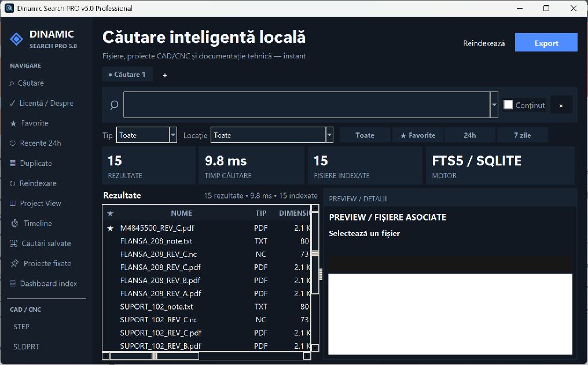588x365 pixels.
Task: Click the Căutări salvate icon
Action: pyautogui.click(x=14, y=244)
